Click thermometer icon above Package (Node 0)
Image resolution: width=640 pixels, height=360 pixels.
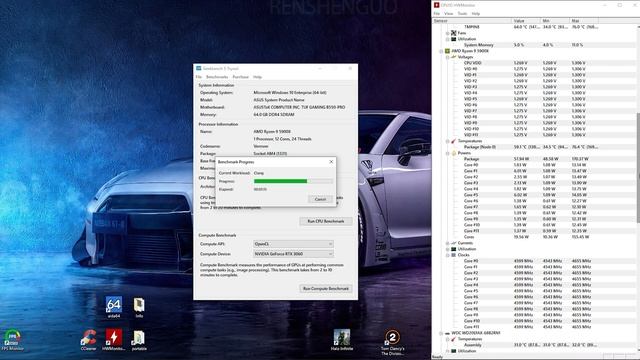tap(453, 141)
